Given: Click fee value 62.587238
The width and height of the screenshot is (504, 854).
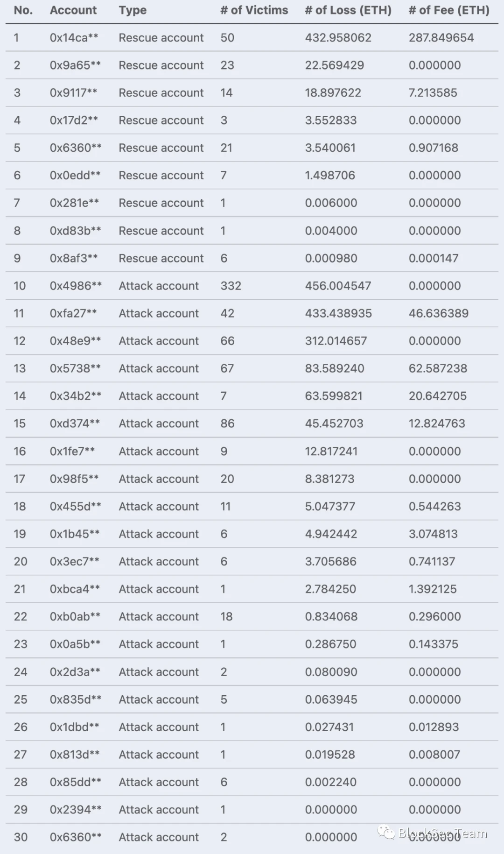Looking at the screenshot, I should (x=438, y=368).
